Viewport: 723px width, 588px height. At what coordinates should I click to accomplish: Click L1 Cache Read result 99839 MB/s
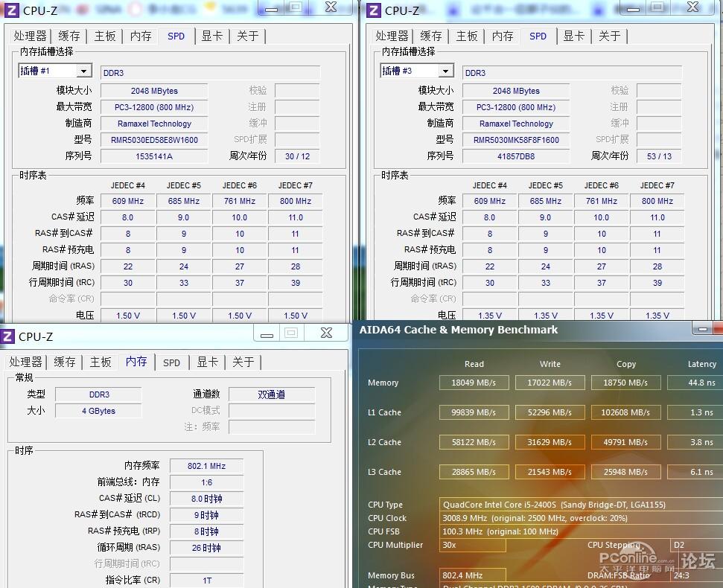coord(474,412)
